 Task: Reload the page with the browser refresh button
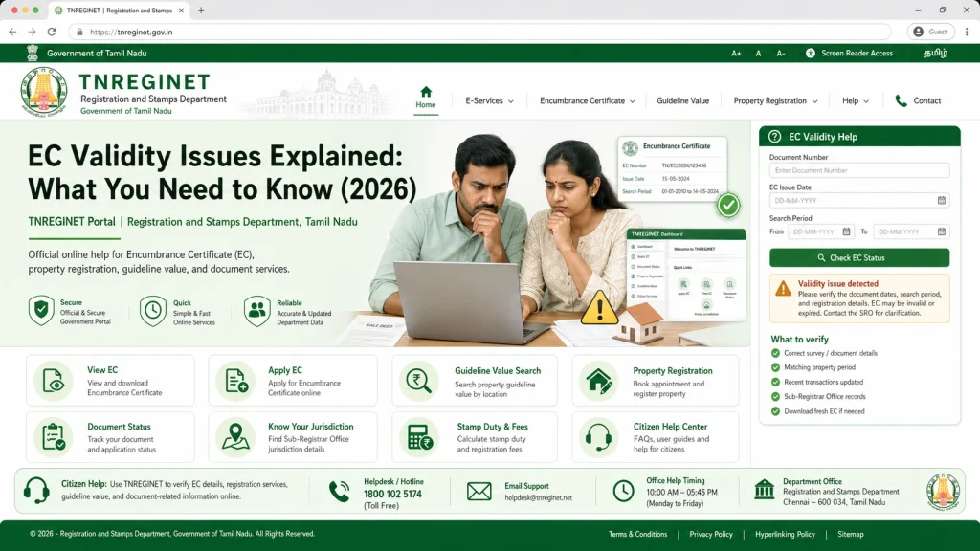pos(52,32)
